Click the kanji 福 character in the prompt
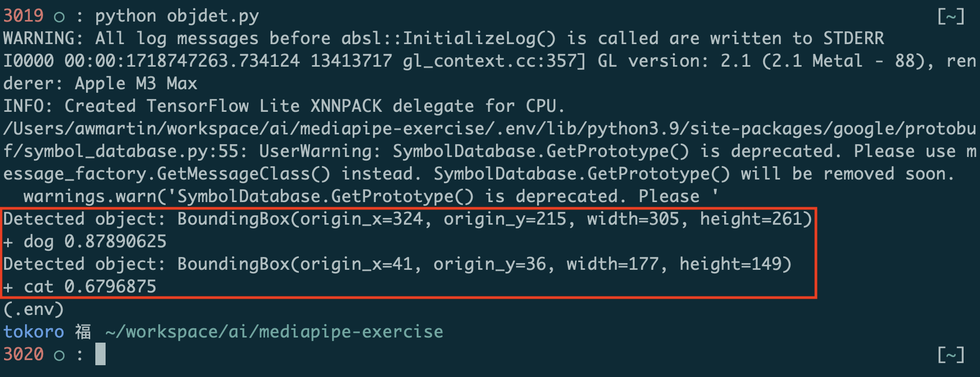This screenshot has width=980, height=377. tap(83, 332)
